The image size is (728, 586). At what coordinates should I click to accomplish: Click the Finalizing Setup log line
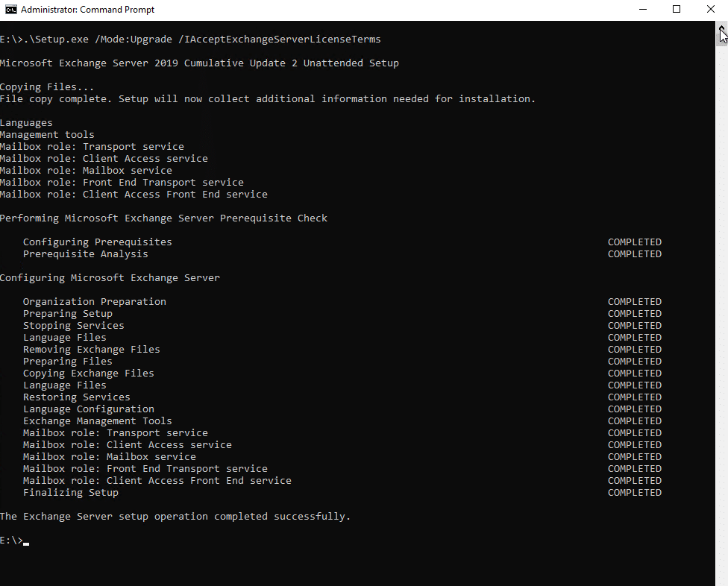[70, 492]
